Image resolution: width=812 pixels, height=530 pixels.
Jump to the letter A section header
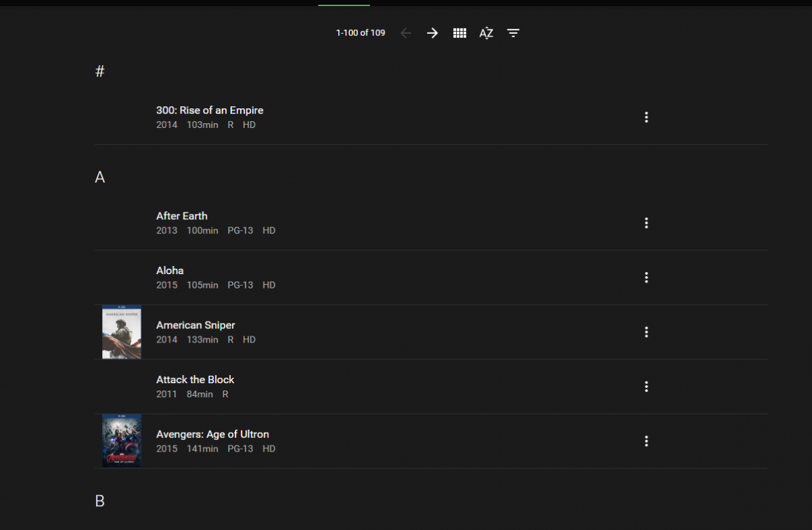click(x=100, y=177)
